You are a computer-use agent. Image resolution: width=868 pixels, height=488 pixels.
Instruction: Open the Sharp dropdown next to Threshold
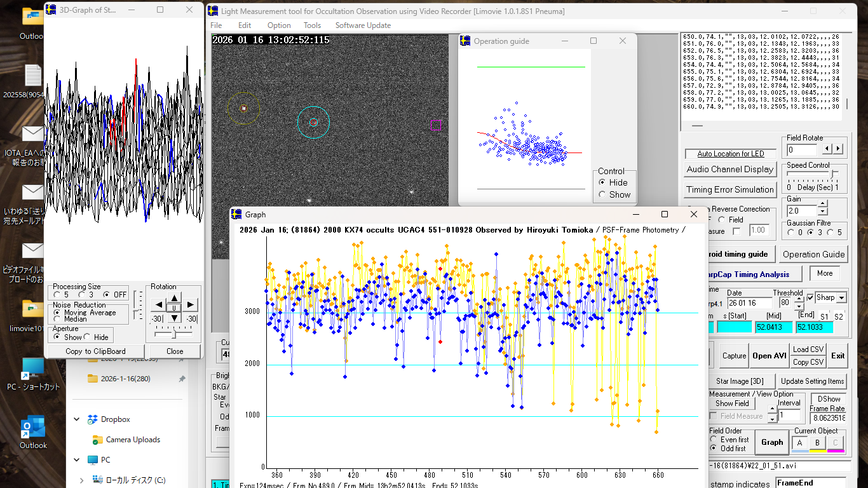(841, 298)
